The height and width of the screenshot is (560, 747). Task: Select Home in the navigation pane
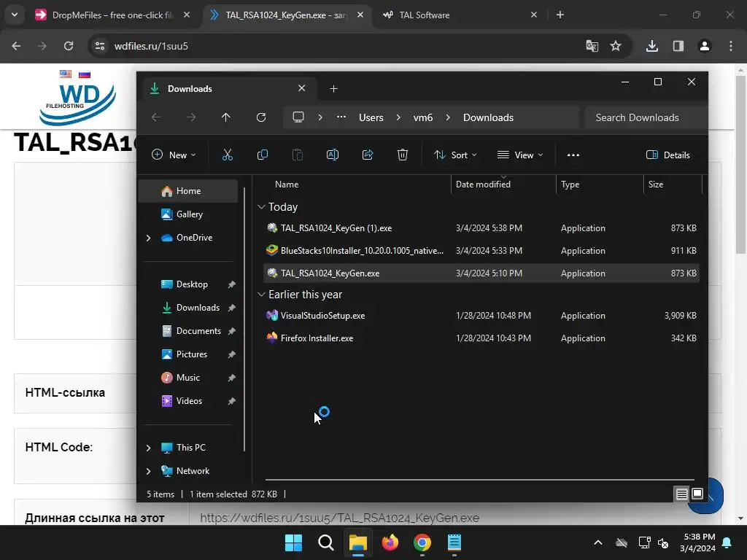click(x=188, y=191)
